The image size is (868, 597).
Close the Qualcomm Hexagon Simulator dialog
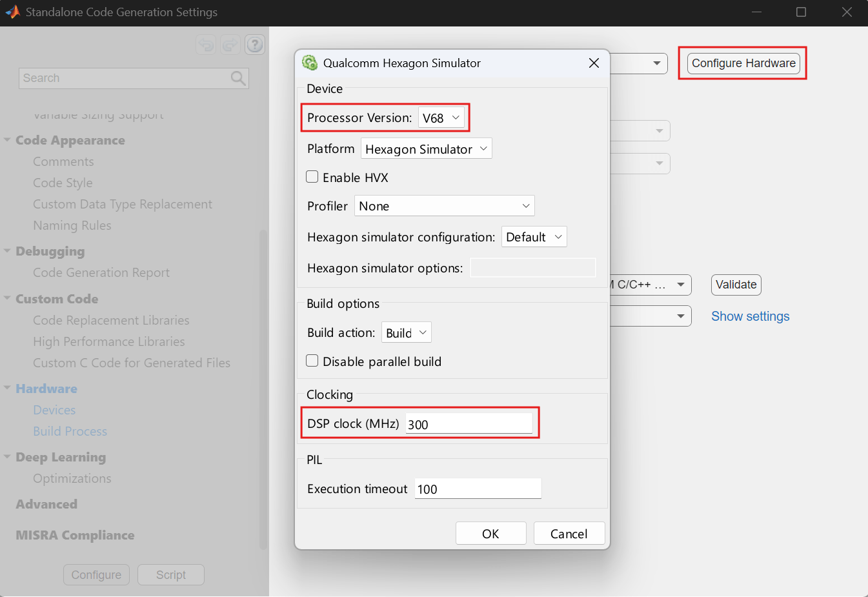[x=594, y=63]
